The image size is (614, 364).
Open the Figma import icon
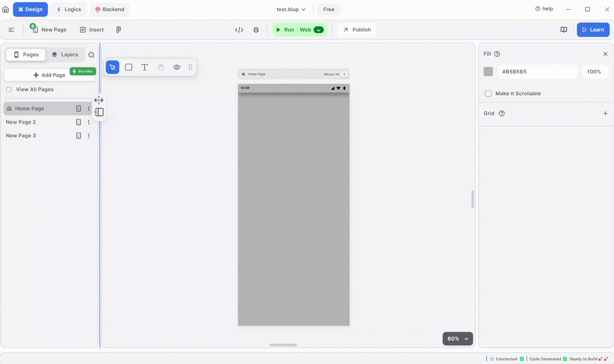click(x=119, y=30)
